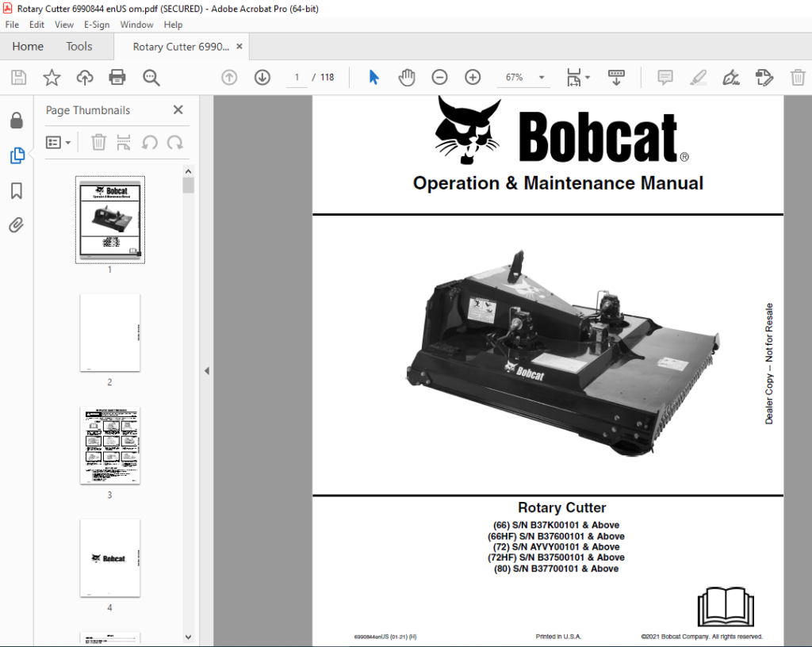Open the page fit options dropdown arrow
The image size is (812, 647).
[588, 78]
